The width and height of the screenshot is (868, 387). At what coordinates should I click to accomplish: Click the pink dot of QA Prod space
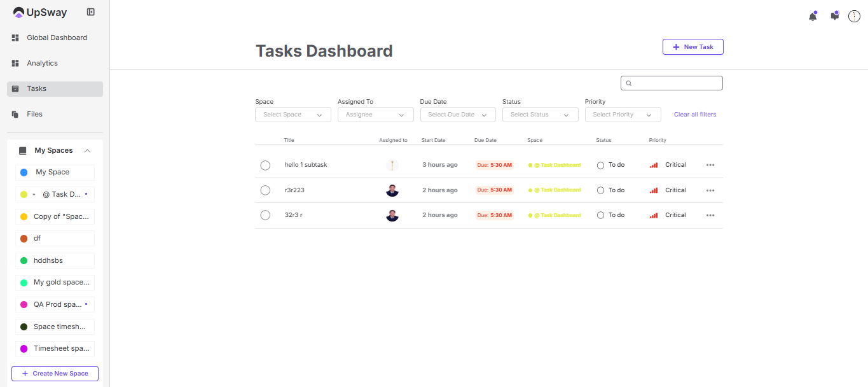point(24,305)
